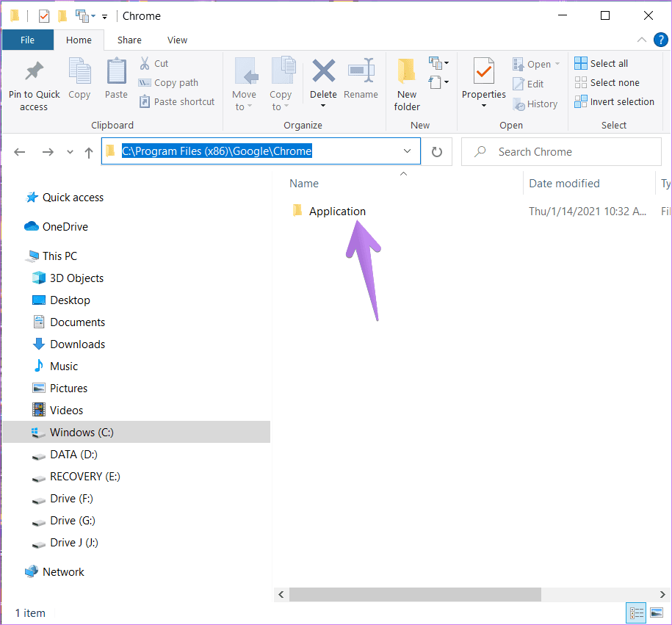
Task: Click quick toolbar New folder icon
Action: 62,16
